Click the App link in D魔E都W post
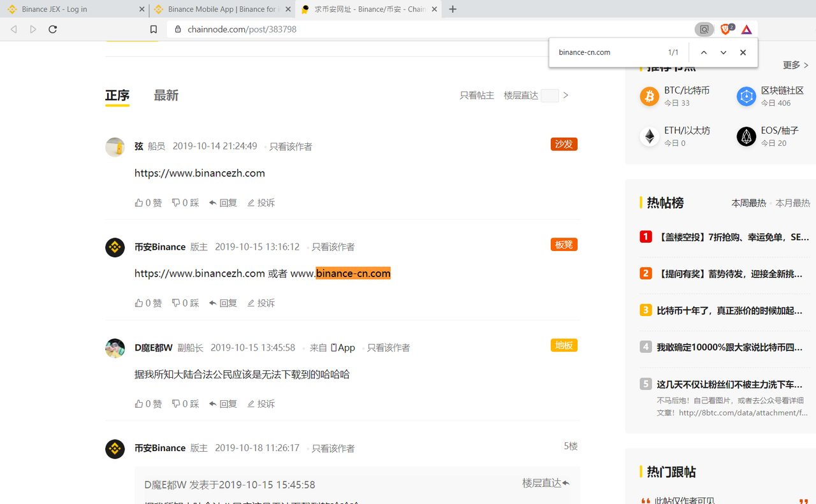This screenshot has height=504, width=816. tap(342, 347)
